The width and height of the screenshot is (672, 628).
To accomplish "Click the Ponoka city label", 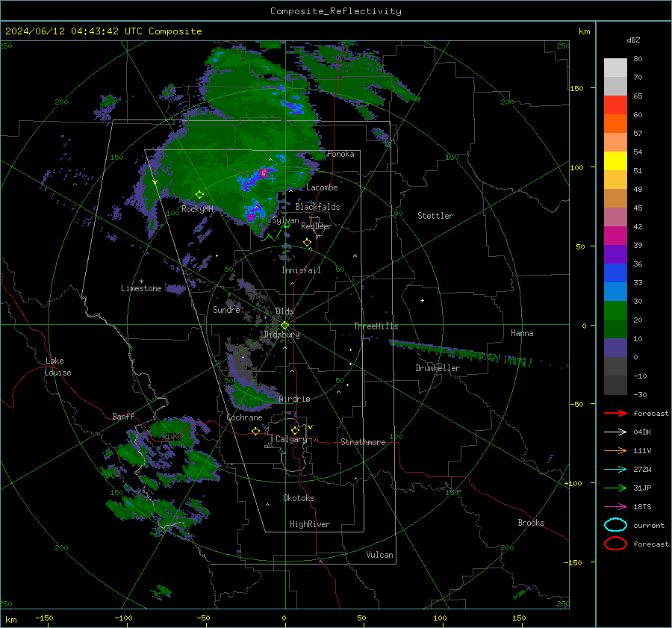I will tap(340, 154).
